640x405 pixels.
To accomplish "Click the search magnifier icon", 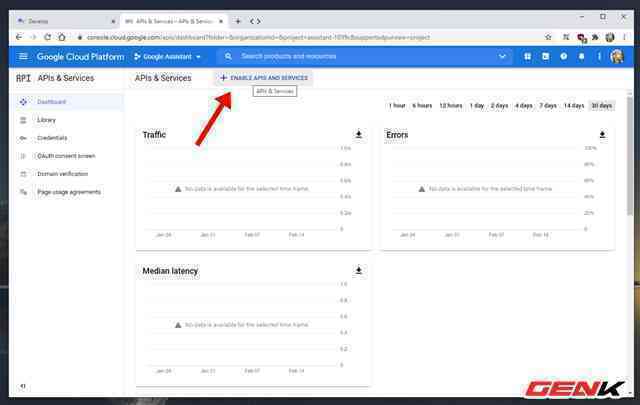I will point(228,56).
